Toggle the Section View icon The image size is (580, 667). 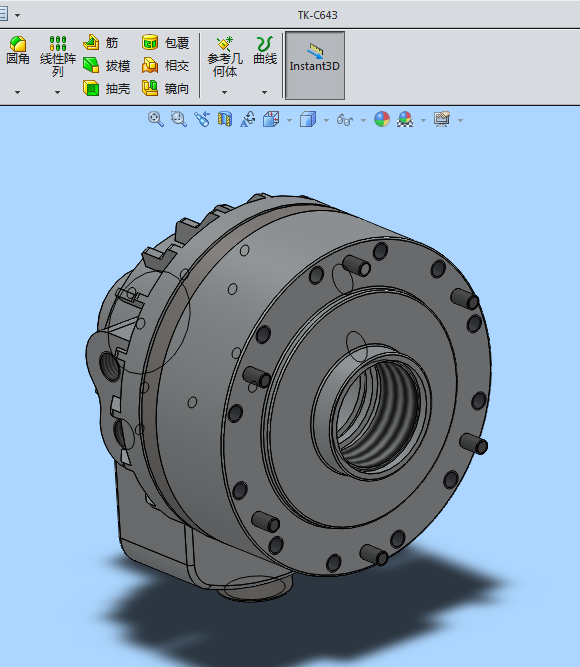(225, 119)
